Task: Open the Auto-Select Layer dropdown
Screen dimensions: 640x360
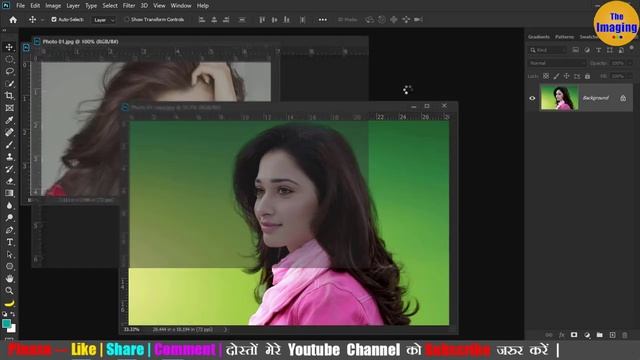Action: click(x=104, y=20)
